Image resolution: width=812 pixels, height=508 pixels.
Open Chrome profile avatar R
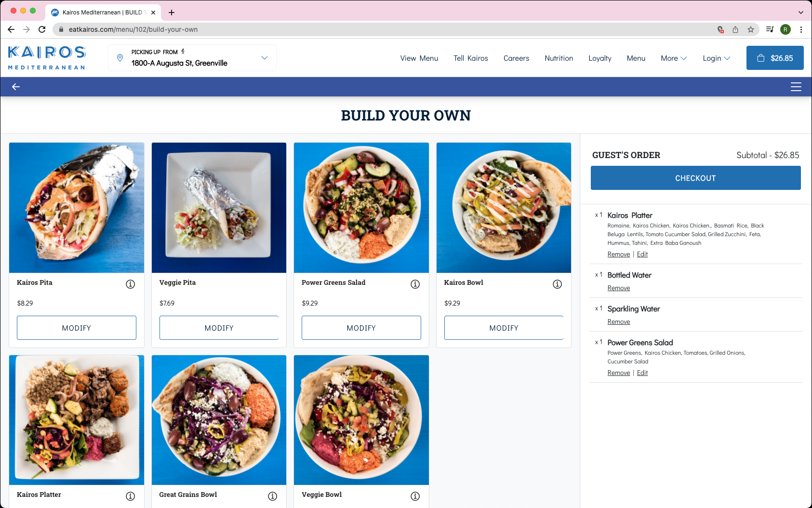(785, 29)
